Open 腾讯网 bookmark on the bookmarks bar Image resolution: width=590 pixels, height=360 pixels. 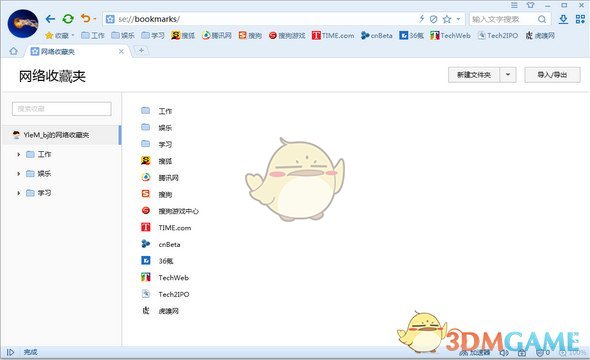217,36
